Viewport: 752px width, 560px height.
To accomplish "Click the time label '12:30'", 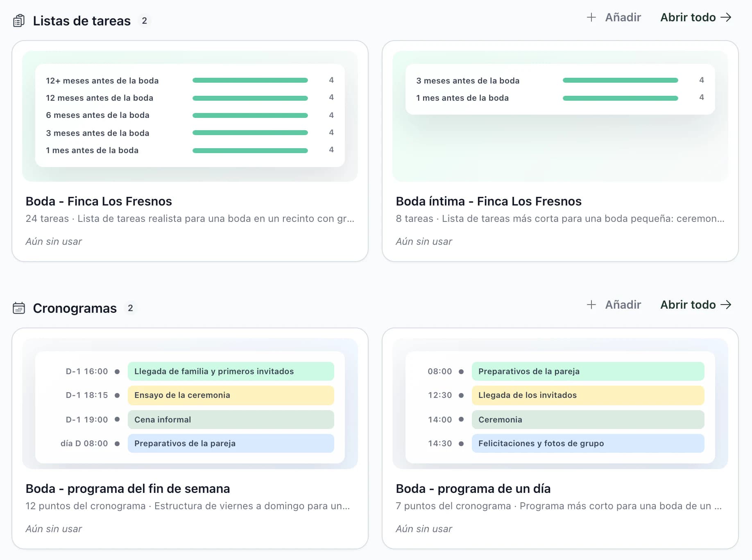I will point(440,395).
